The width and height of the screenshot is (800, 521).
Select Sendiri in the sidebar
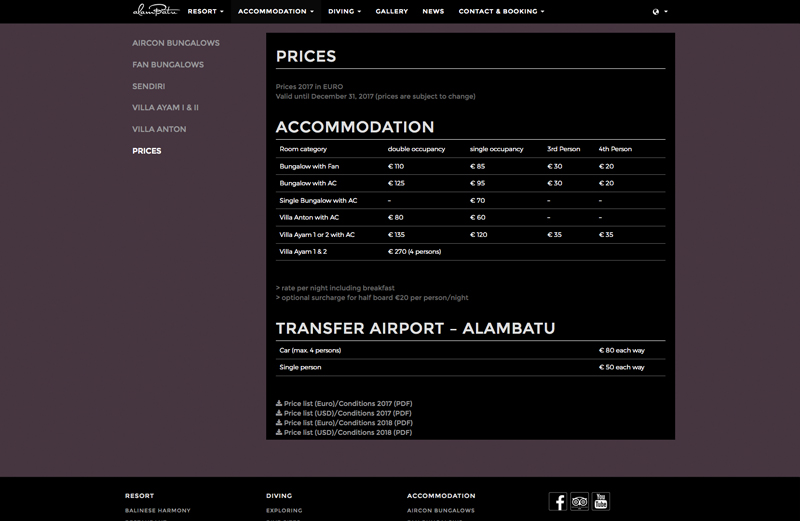pyautogui.click(x=149, y=86)
